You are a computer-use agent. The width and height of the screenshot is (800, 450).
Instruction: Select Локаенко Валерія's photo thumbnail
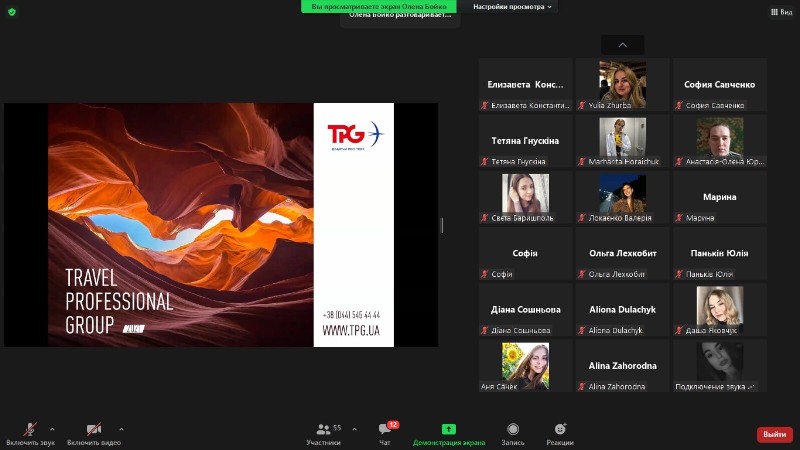click(x=622, y=194)
